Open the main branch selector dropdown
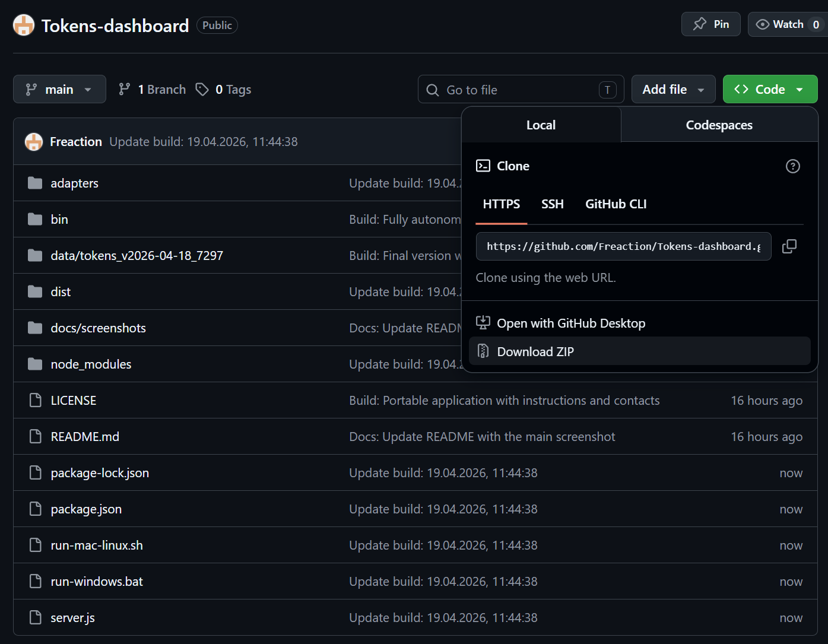This screenshot has width=828, height=644. click(59, 89)
